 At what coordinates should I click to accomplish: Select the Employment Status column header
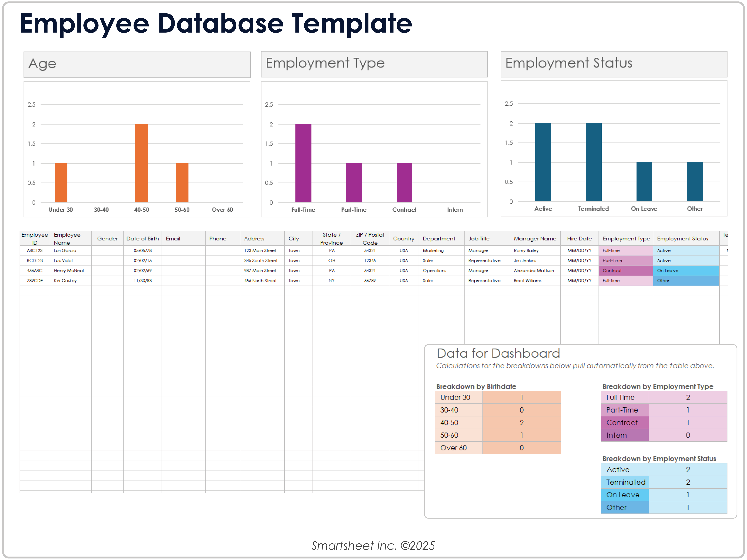coord(683,238)
